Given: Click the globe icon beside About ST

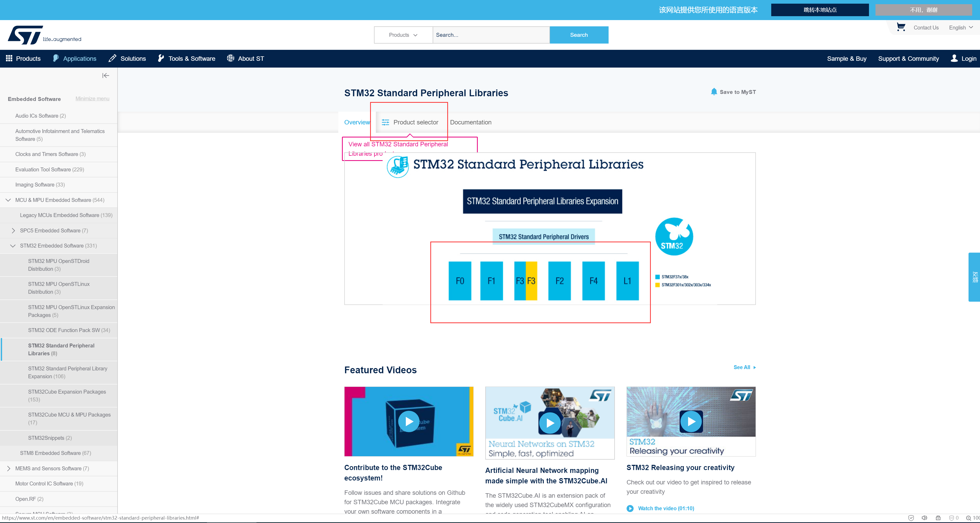Looking at the screenshot, I should (230, 58).
